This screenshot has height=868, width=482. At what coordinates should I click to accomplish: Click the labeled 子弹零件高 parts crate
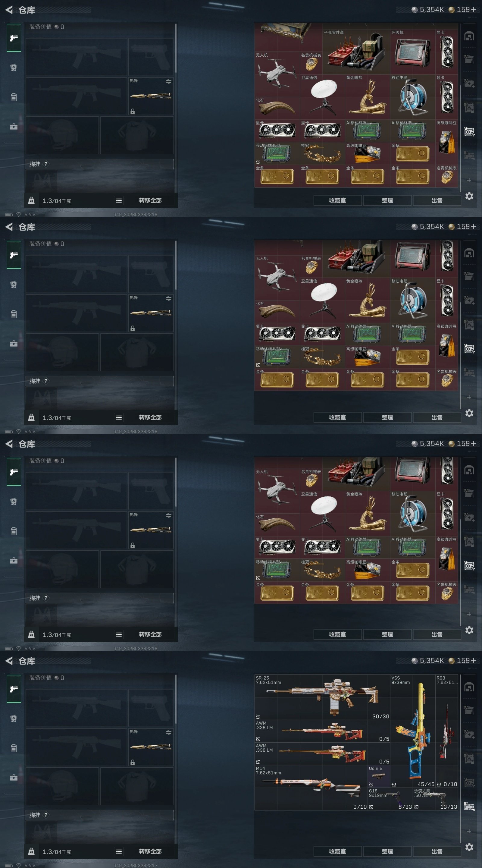356,52
